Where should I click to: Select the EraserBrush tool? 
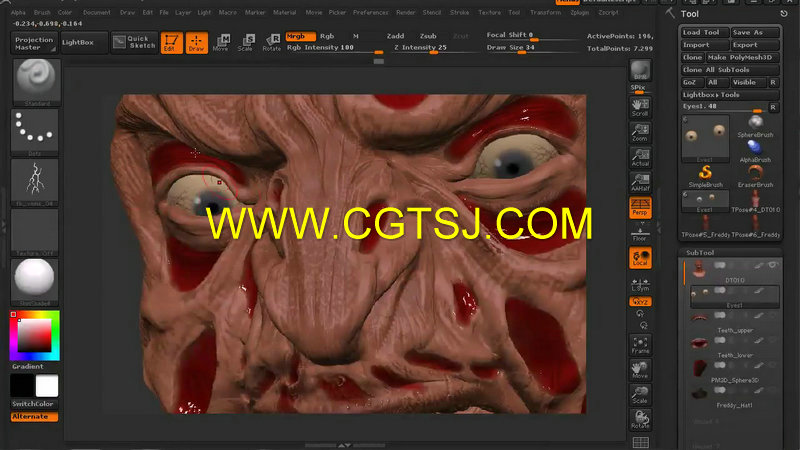coord(755,176)
